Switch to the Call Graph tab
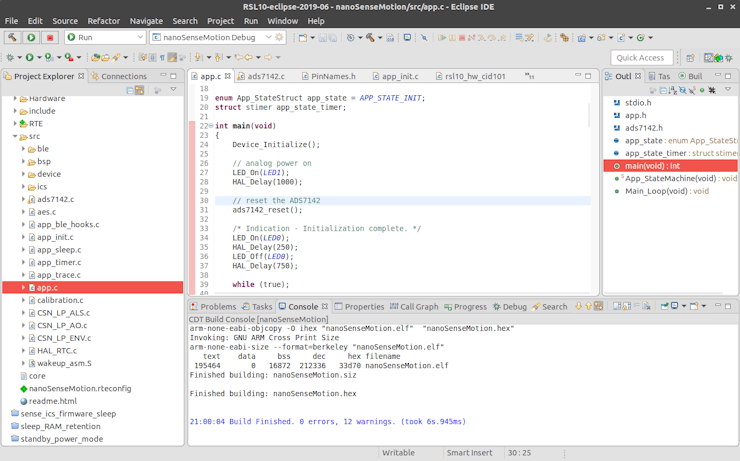Screen dimensions: 740x461 coord(418,307)
